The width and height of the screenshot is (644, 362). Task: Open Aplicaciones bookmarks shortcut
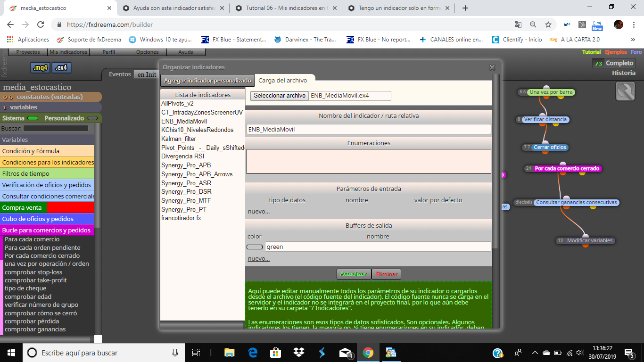coord(28,40)
